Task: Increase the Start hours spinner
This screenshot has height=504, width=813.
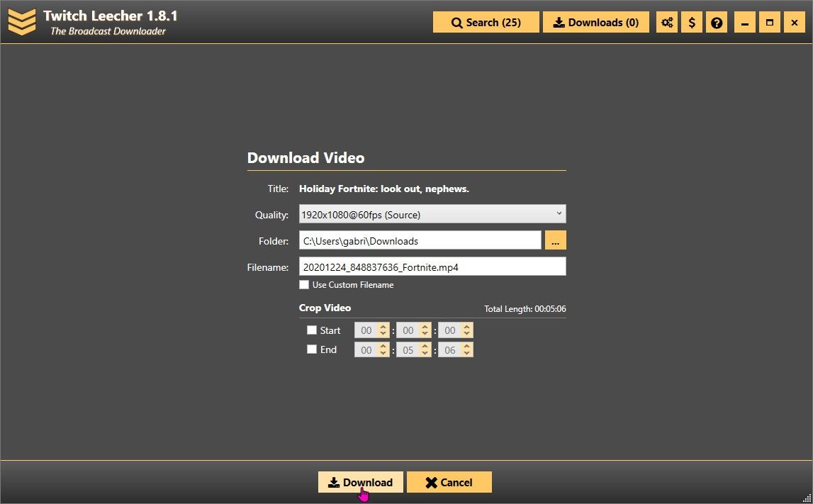Action: pos(383,327)
